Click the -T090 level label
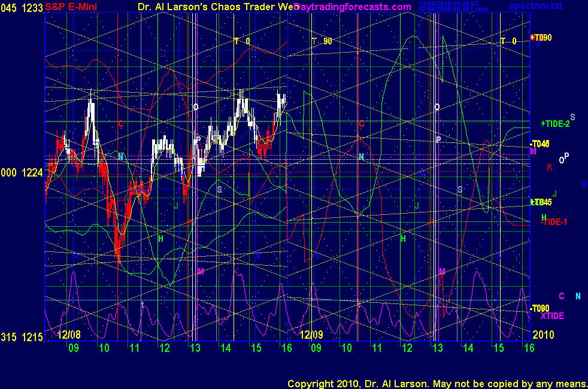 [539, 308]
